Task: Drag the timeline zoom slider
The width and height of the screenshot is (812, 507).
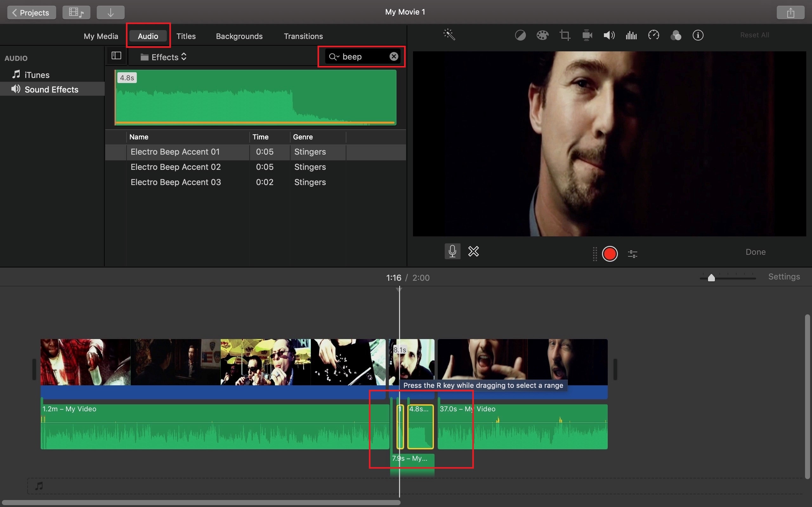Action: pyautogui.click(x=710, y=278)
